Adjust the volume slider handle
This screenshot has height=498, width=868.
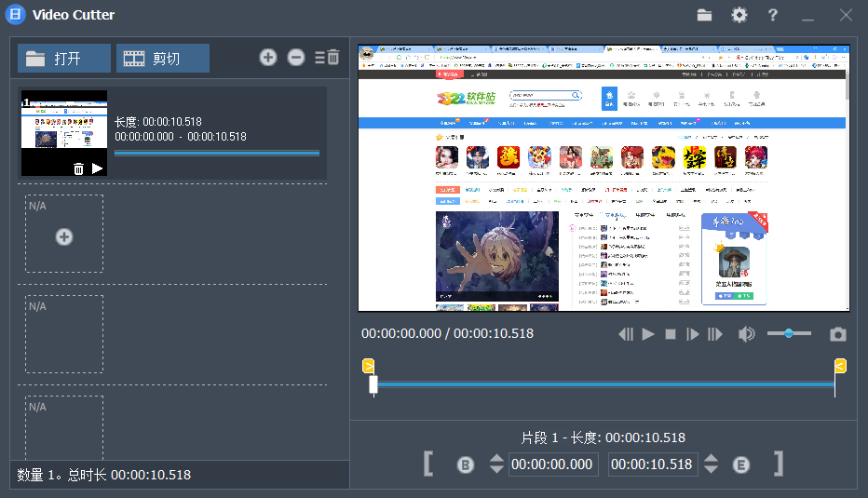789,333
